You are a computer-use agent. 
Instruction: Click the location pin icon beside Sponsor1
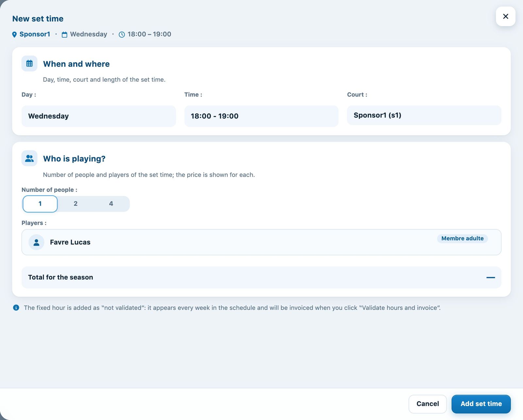14,35
